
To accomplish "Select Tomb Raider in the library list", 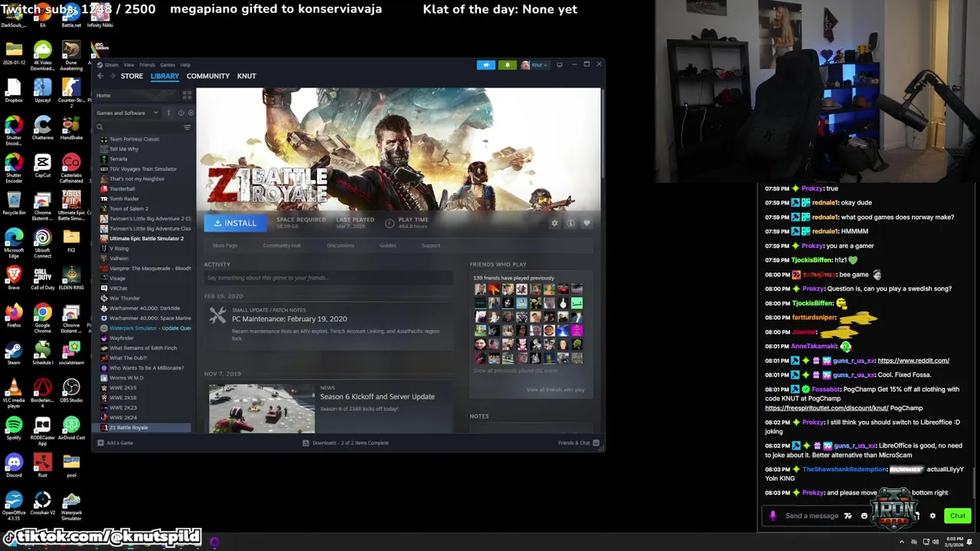I will tap(124, 199).
